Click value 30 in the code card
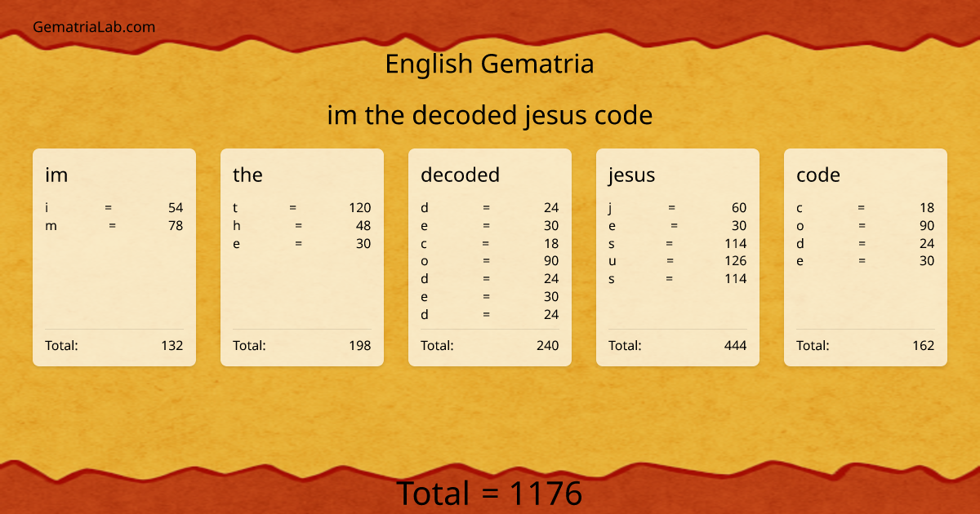Image resolution: width=980 pixels, height=514 pixels. pos(927,261)
